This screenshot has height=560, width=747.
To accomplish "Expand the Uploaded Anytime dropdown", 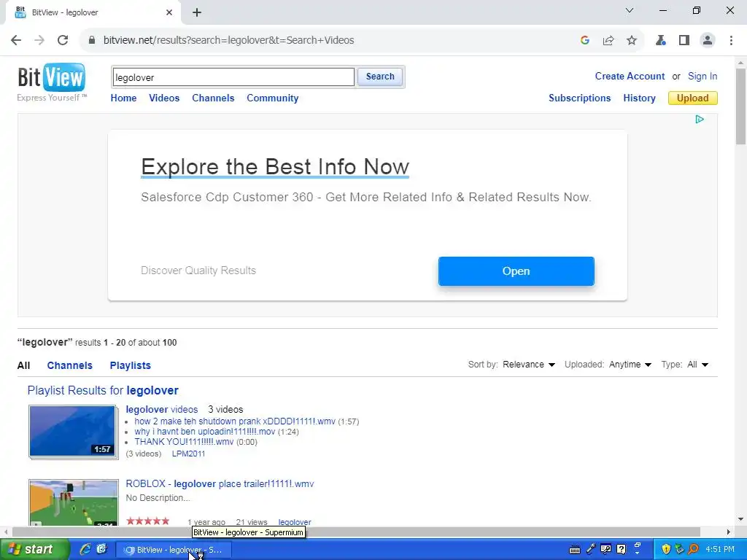I will click(630, 365).
